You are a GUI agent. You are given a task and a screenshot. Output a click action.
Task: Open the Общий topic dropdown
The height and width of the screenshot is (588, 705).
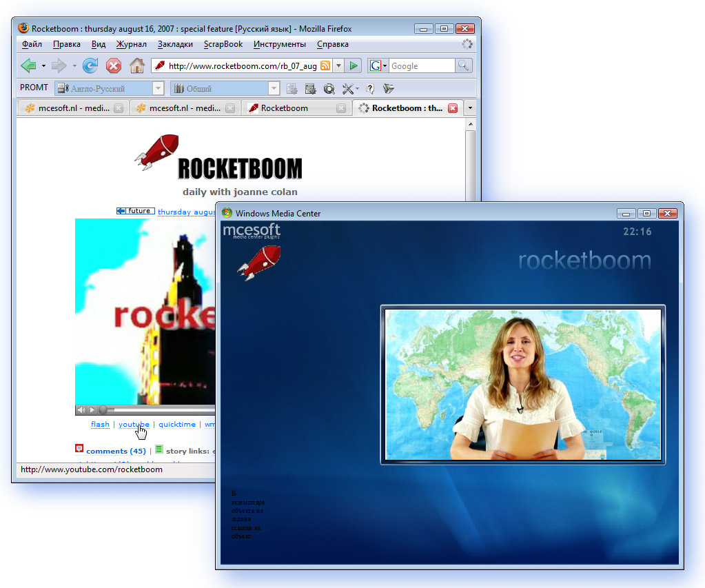(274, 88)
